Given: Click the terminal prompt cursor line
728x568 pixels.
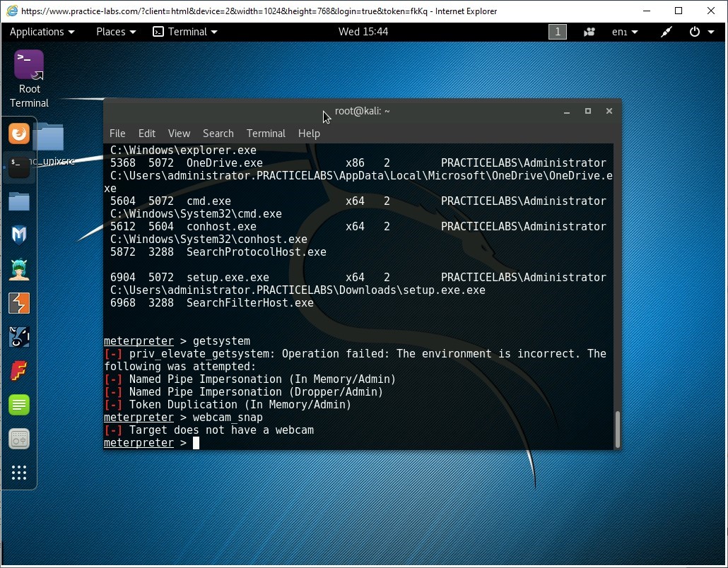Looking at the screenshot, I should click(358, 443).
